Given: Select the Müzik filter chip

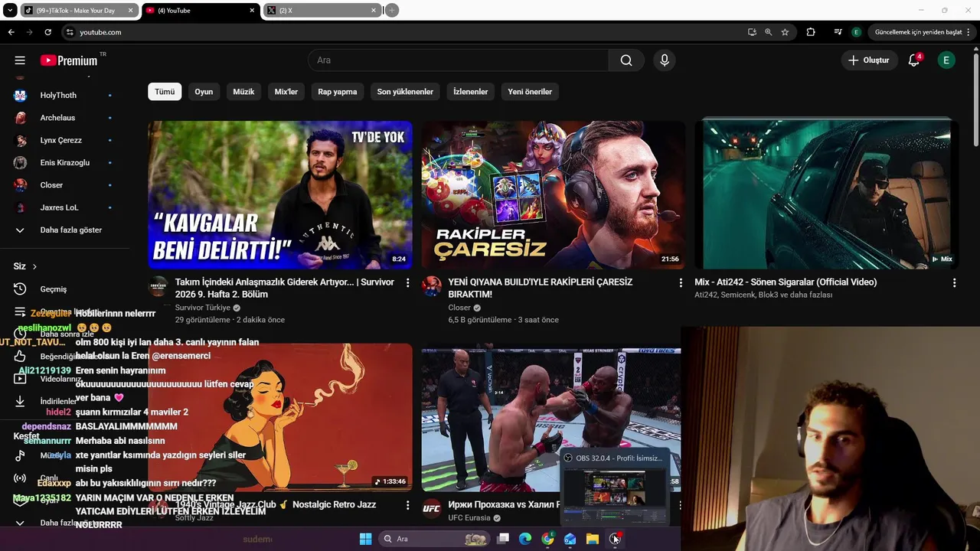Looking at the screenshot, I should [x=243, y=92].
